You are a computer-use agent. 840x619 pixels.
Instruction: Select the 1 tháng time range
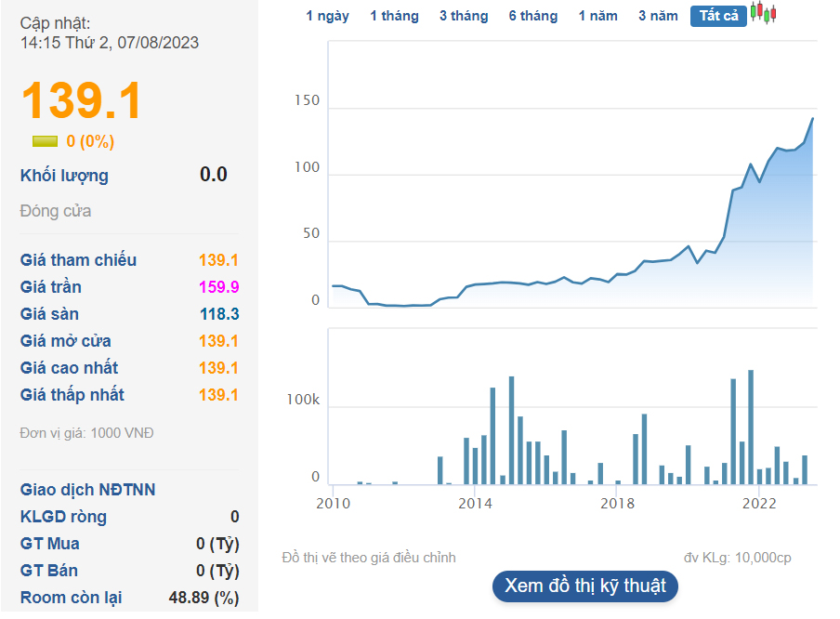(394, 16)
